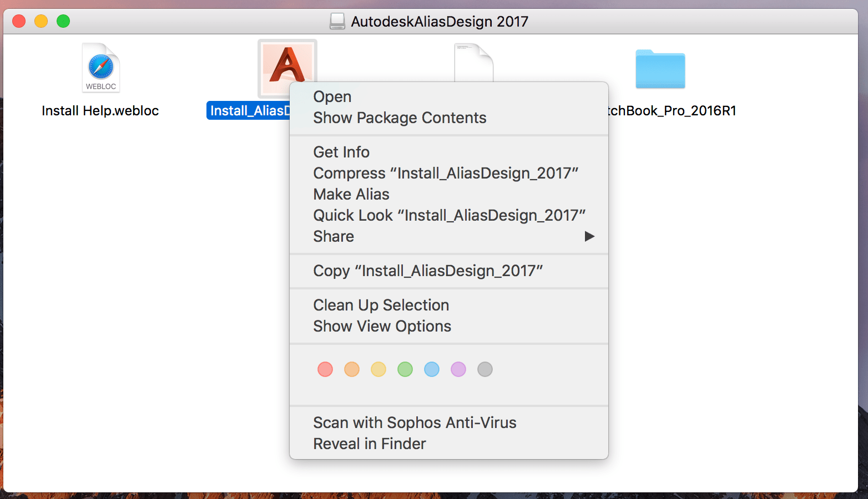Open the Install Help.webloc Safari icon
Screen dimensions: 868x499
click(x=100, y=68)
